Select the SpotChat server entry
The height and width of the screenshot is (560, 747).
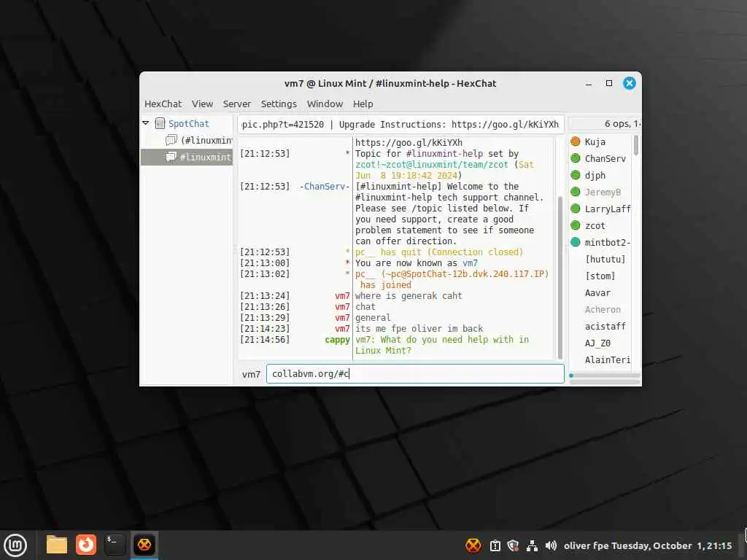[x=189, y=124]
